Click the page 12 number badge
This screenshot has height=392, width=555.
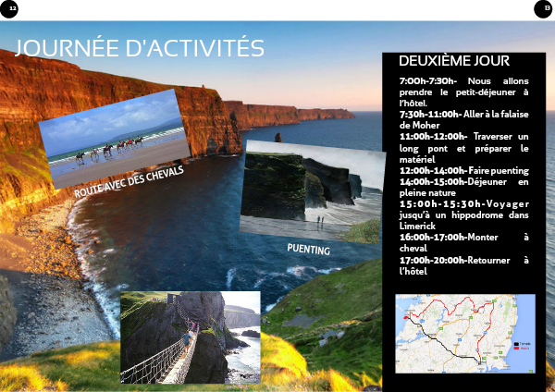(12, 8)
